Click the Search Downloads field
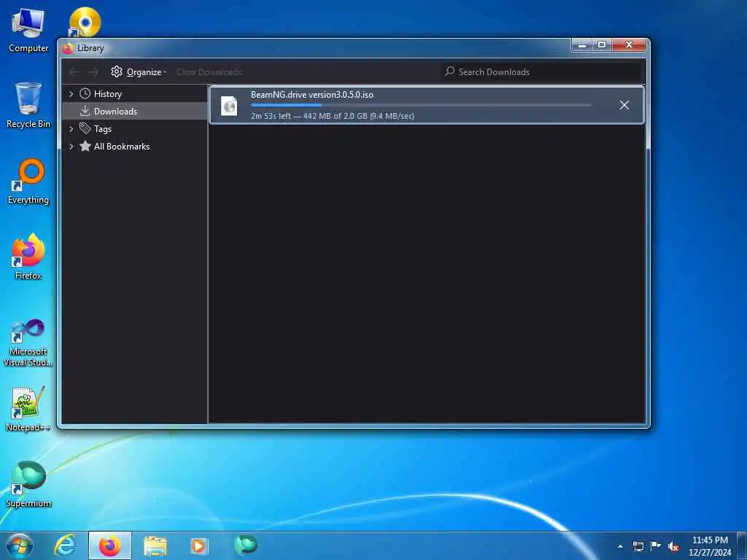Viewport: 747px width, 560px height. tap(541, 72)
